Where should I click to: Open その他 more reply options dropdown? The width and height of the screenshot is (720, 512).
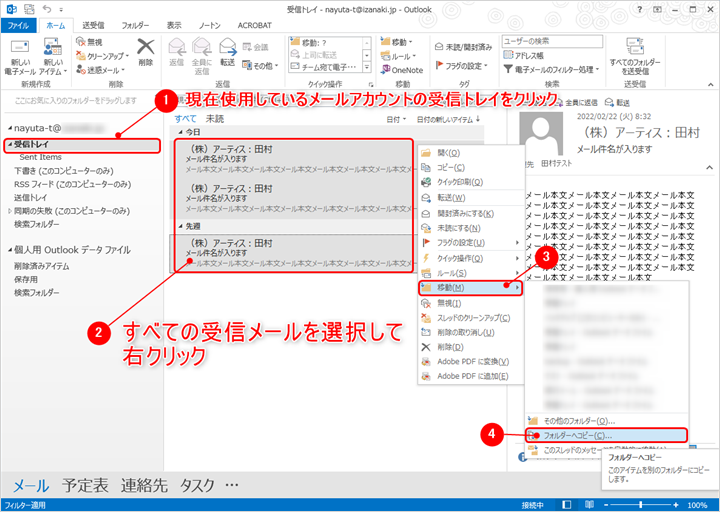[x=260, y=66]
